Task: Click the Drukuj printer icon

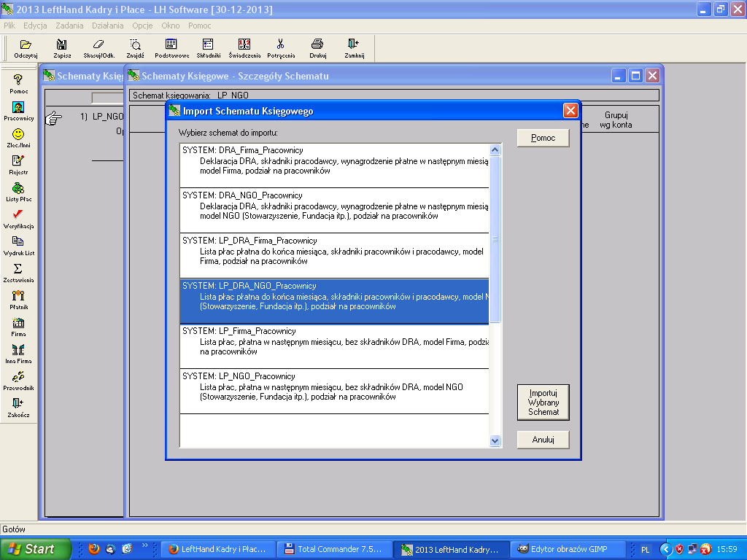Action: 318,49
